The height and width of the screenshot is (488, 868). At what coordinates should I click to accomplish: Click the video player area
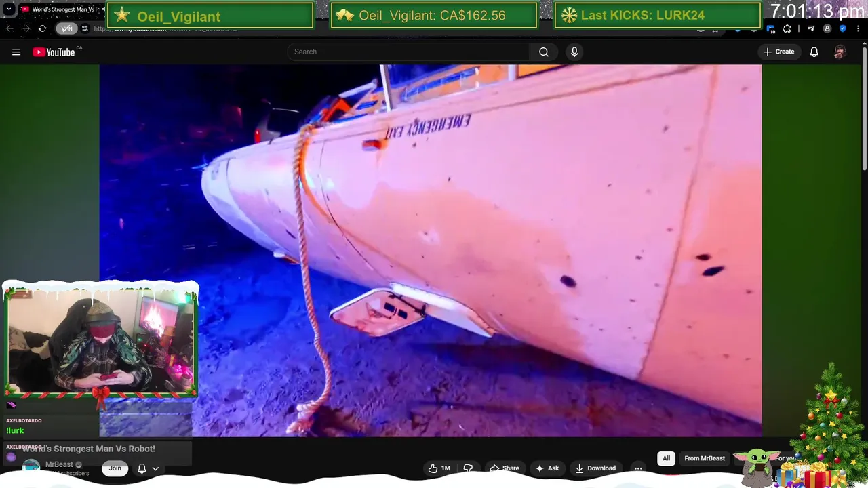pyautogui.click(x=431, y=251)
